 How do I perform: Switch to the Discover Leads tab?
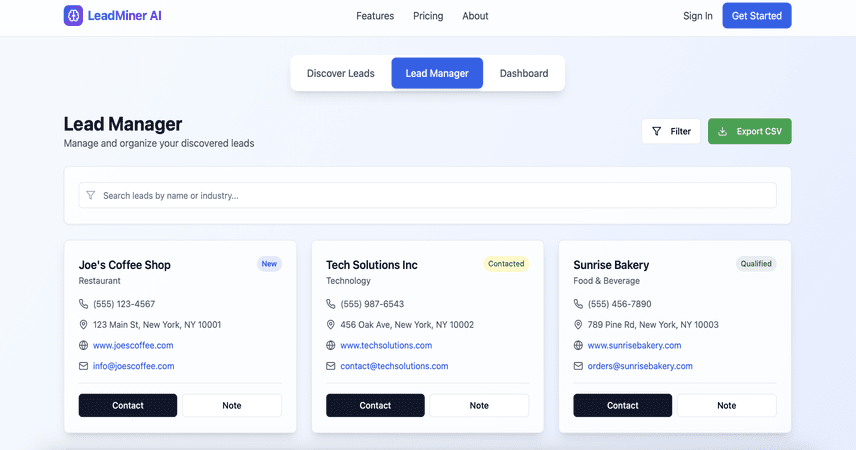(341, 73)
